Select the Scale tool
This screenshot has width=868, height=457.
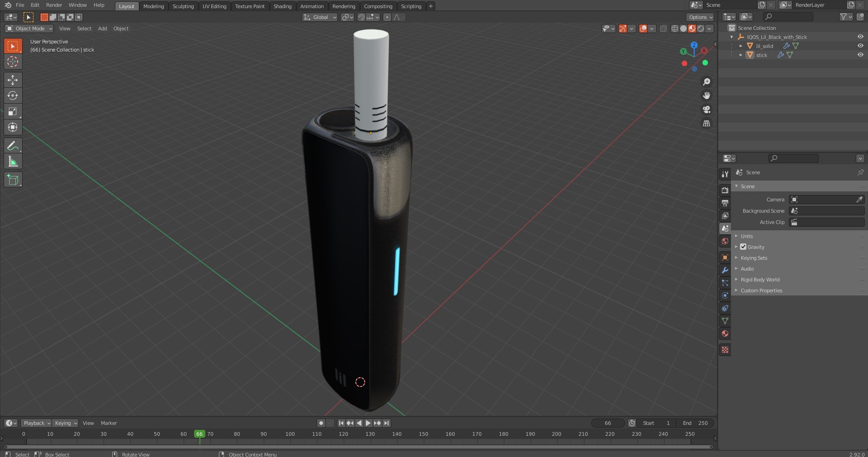click(13, 111)
